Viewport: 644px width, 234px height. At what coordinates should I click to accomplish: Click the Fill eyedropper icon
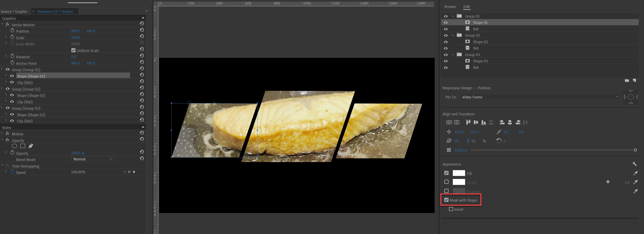tap(635, 173)
